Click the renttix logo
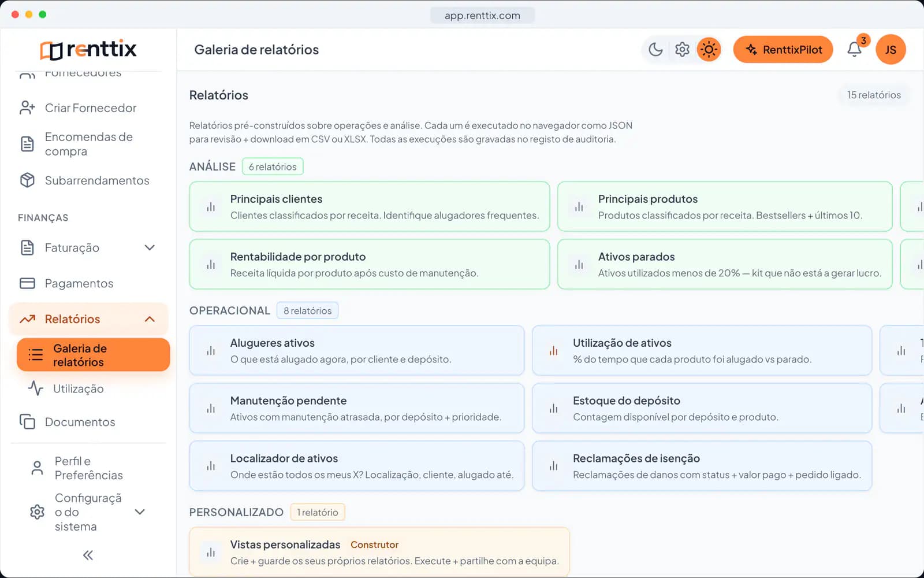924x578 pixels. (x=88, y=50)
